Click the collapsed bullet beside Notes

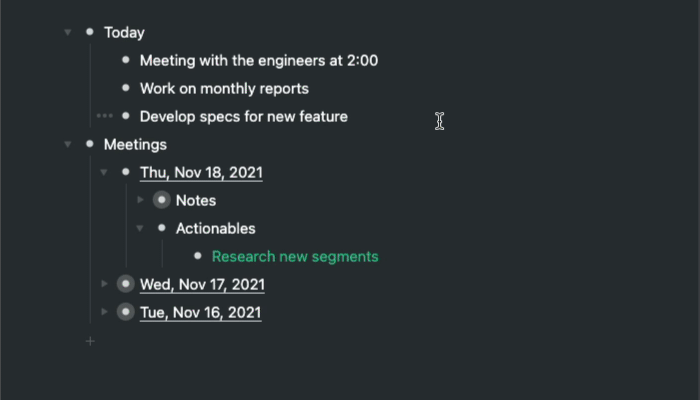161,200
